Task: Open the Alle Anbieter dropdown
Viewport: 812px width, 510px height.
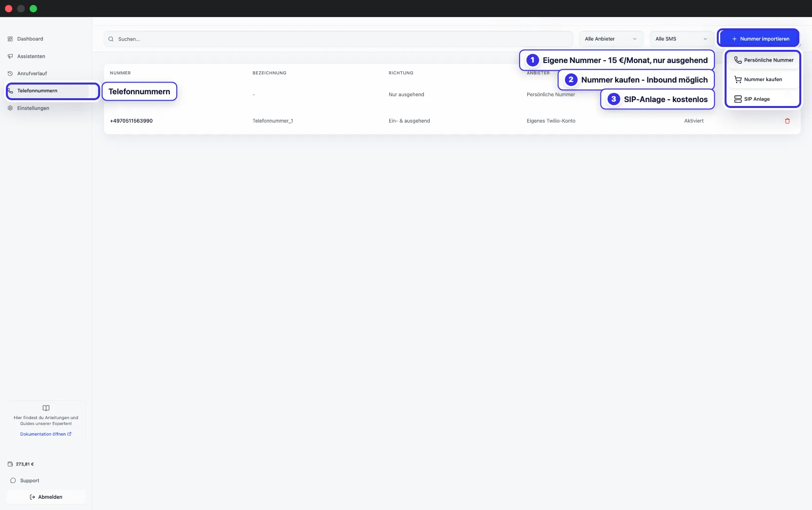Action: [x=611, y=39]
